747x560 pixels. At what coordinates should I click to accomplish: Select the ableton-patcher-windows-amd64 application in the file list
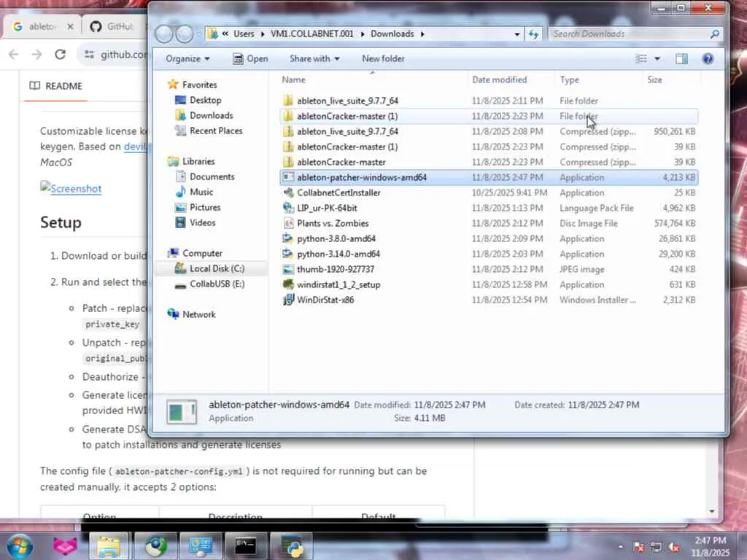pyautogui.click(x=489, y=177)
